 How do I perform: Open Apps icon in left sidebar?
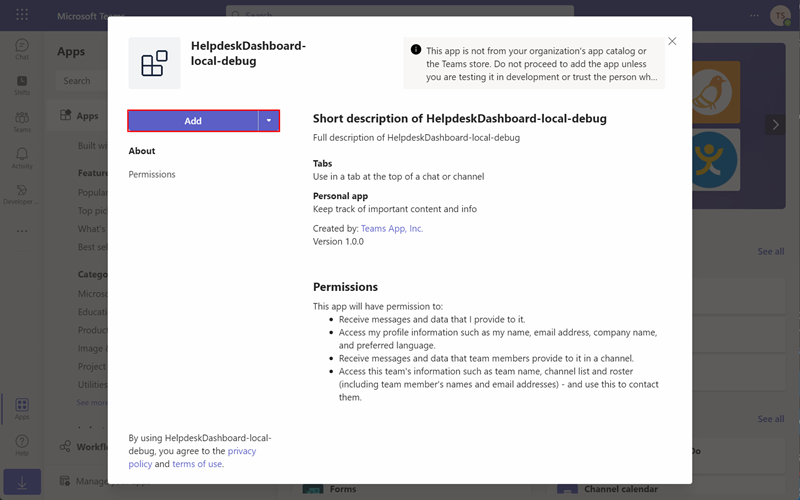(22, 409)
